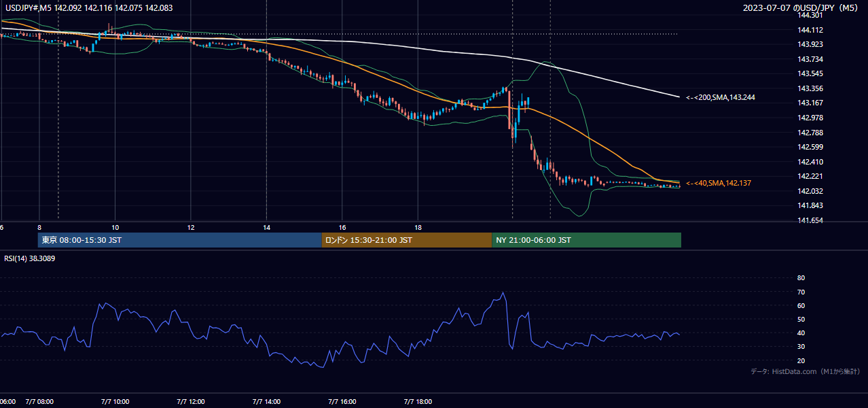Click RSI level 60 on scale
868x408 pixels.
click(801, 305)
